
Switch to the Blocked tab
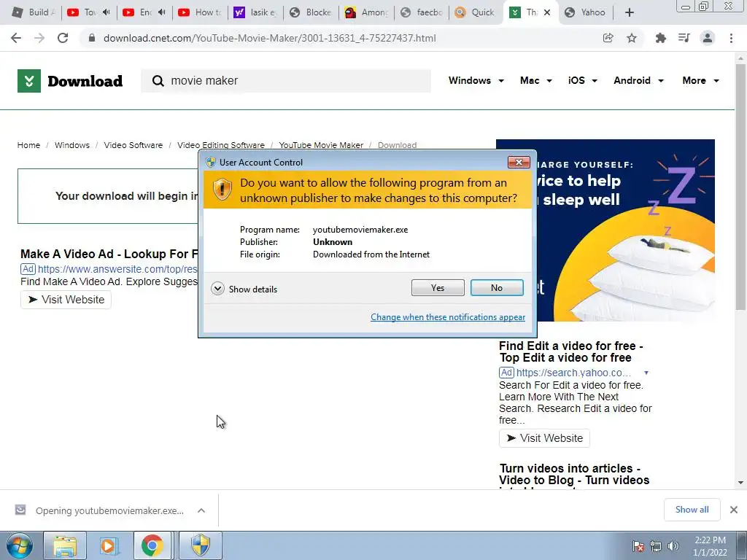(311, 12)
